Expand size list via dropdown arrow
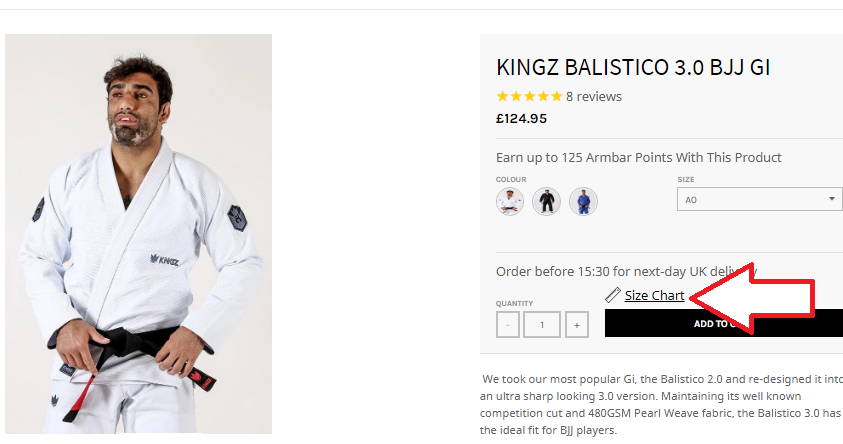The width and height of the screenshot is (843, 444). coord(832,199)
